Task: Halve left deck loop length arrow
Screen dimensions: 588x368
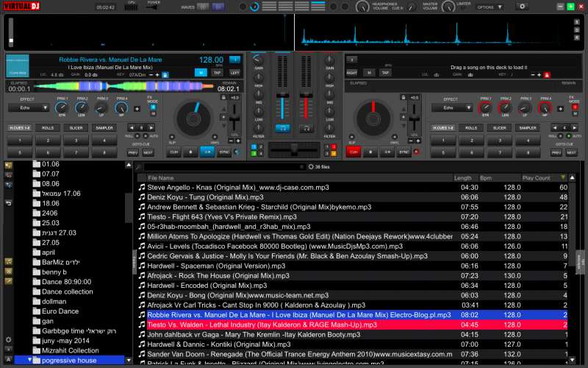Action: click(132, 127)
